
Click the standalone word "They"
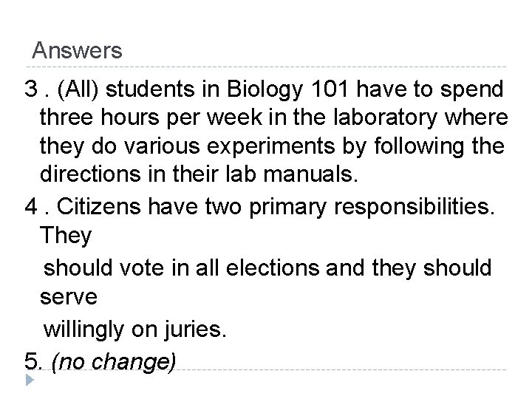(66, 236)
